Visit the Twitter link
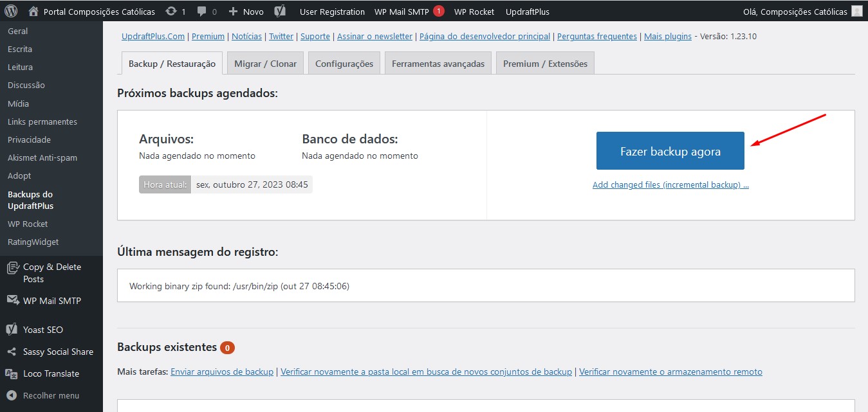Viewport: 868px width, 412px height. pyautogui.click(x=281, y=37)
